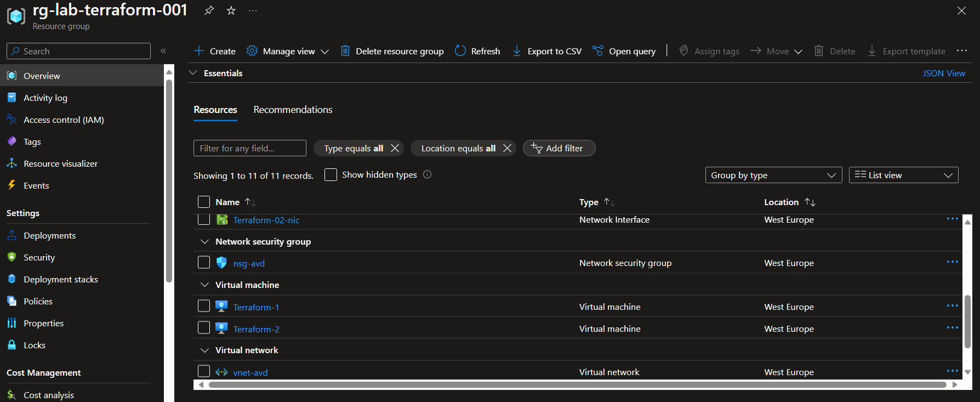Collapse Network security group section
The width and height of the screenshot is (980, 402).
204,241
